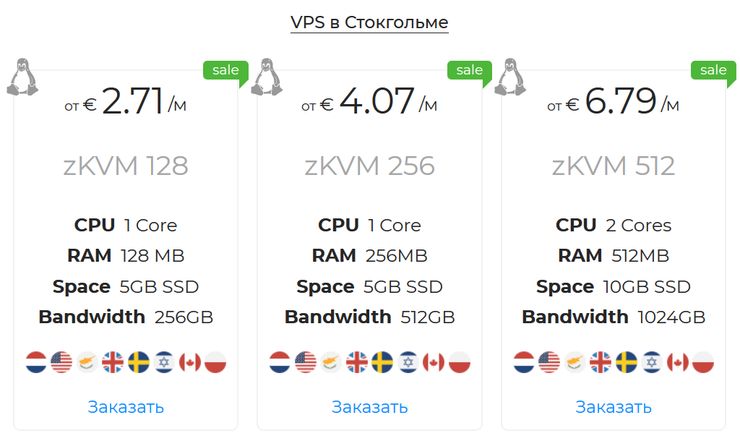The height and width of the screenshot is (436, 740).
Task: Order the zKVM 512 plan via Заказать
Action: pyautogui.click(x=614, y=407)
